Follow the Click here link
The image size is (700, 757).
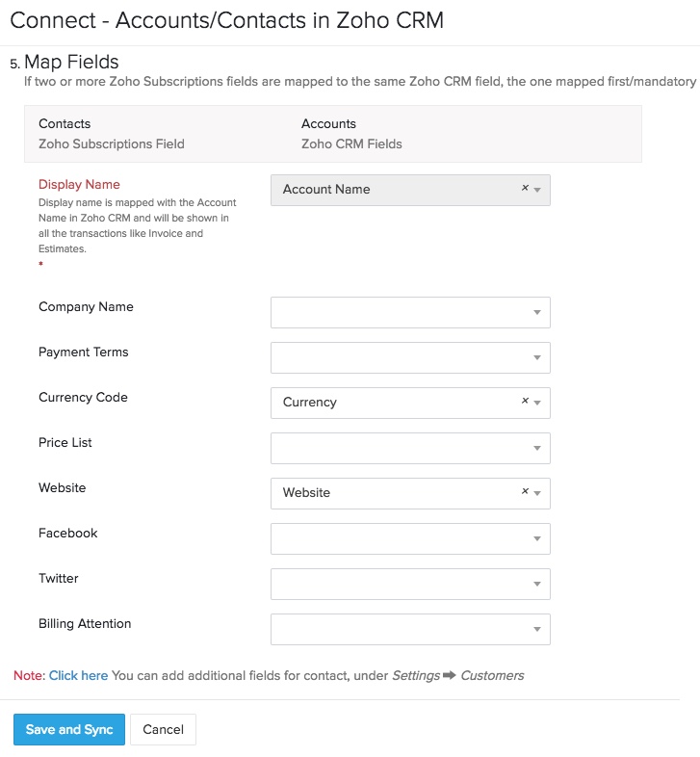point(78,675)
